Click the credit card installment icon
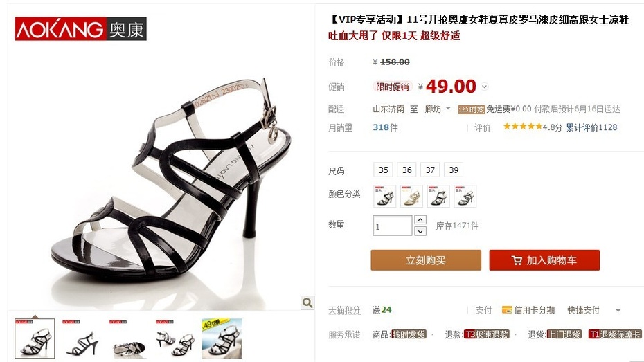 coord(507,310)
